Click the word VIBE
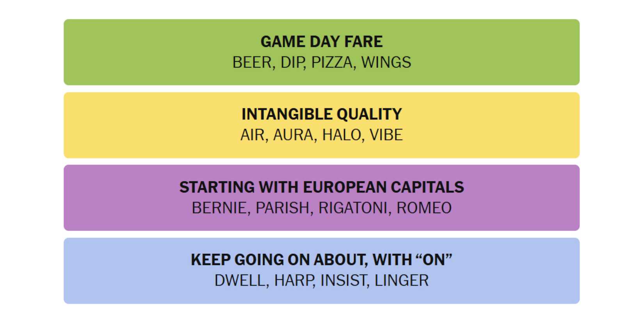This screenshot has width=644, height=322. point(386,135)
